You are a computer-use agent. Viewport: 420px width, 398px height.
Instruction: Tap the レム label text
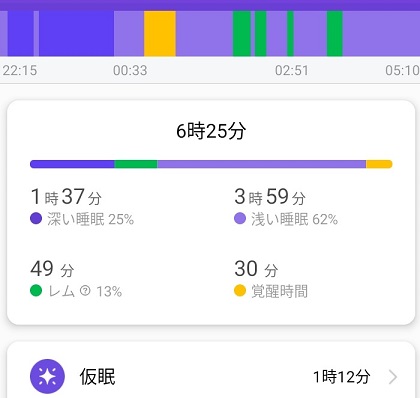coord(61,291)
